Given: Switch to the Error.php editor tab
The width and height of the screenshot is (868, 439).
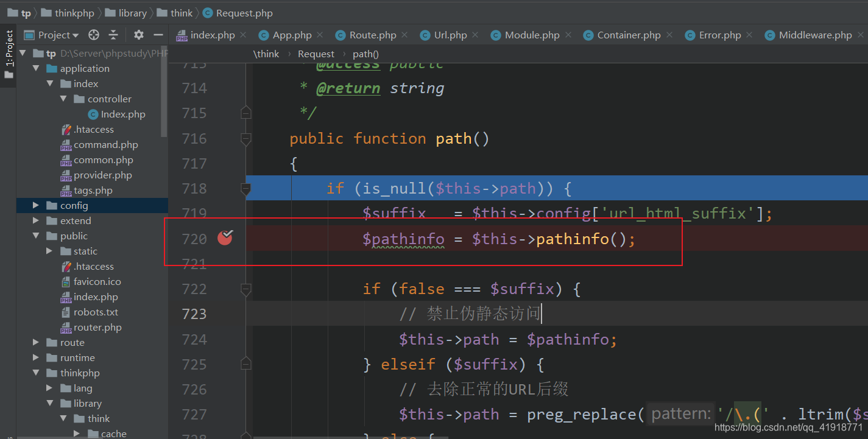Looking at the screenshot, I should [x=719, y=35].
